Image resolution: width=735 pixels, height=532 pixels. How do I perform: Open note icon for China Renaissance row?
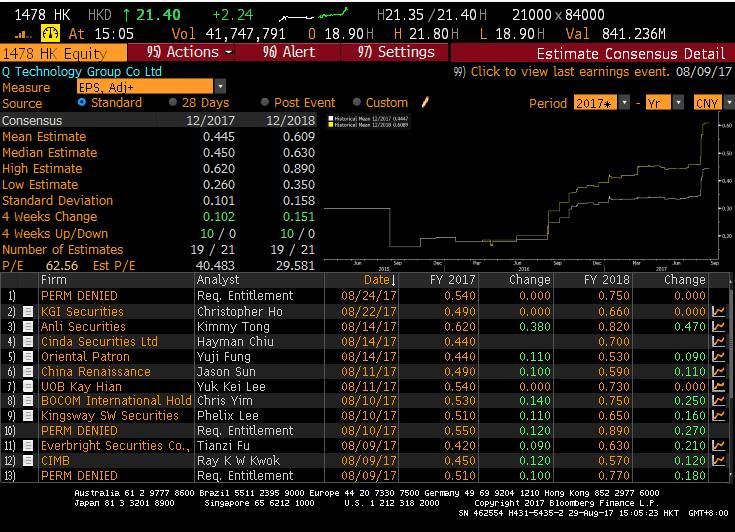(28, 371)
